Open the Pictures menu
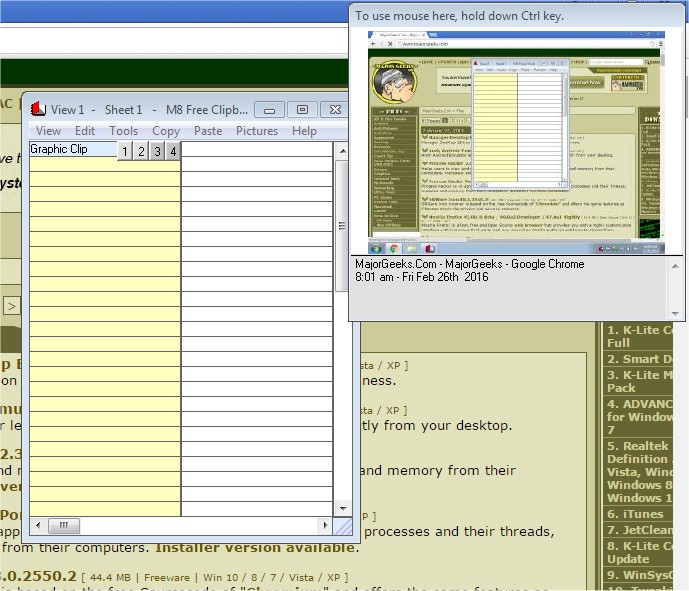This screenshot has height=591, width=689. point(257,131)
